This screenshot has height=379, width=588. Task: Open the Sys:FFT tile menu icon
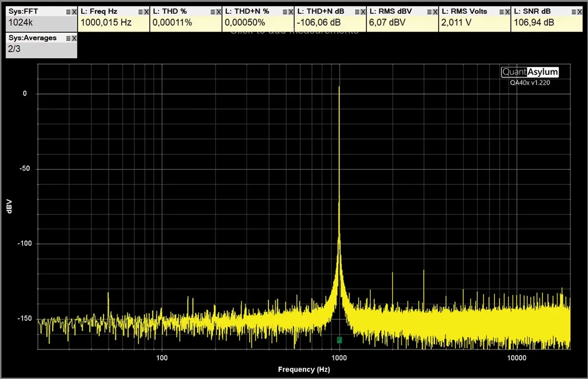pyautogui.click(x=68, y=11)
